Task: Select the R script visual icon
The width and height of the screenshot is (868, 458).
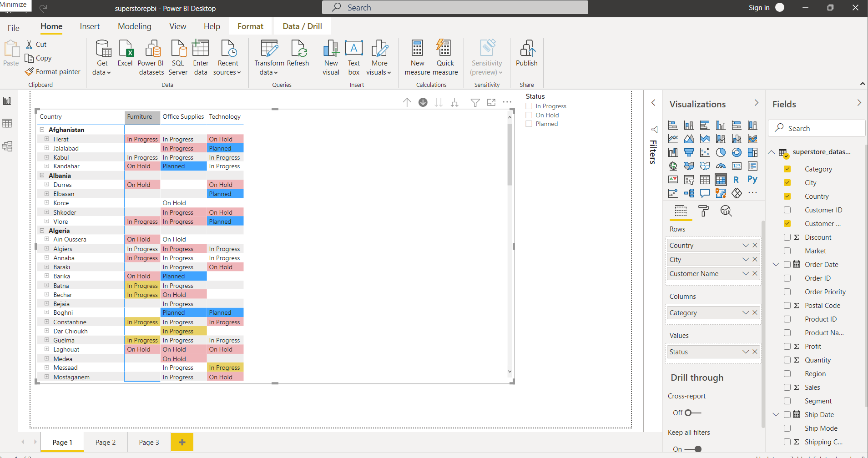Action: point(737,180)
